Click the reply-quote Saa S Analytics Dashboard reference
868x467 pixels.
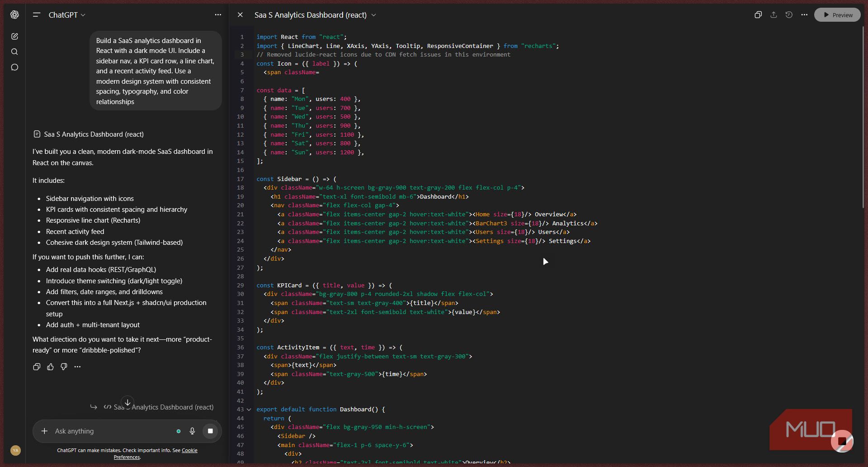point(152,407)
